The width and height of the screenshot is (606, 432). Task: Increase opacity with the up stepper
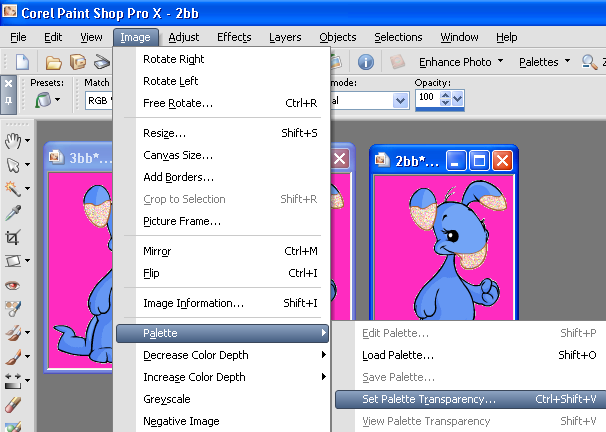point(445,95)
